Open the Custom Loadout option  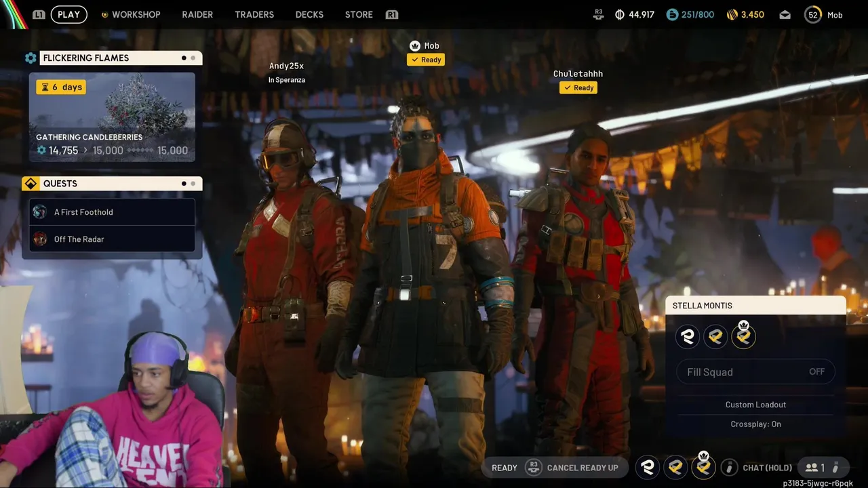755,405
